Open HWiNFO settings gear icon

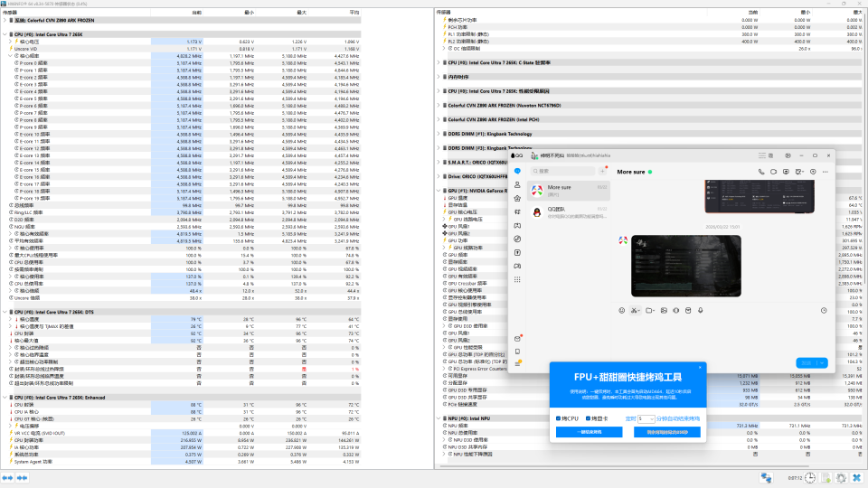842,477
